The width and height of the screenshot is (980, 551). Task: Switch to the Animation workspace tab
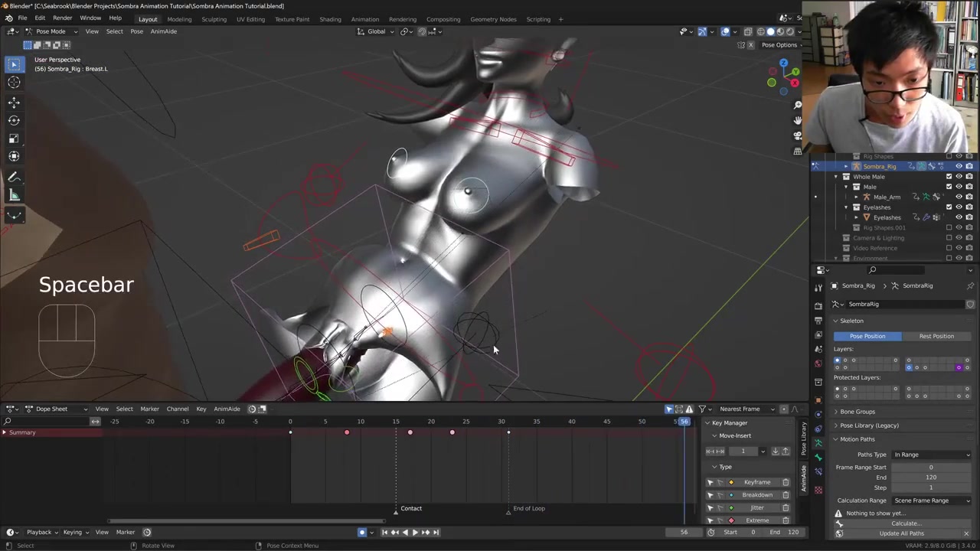pos(364,19)
